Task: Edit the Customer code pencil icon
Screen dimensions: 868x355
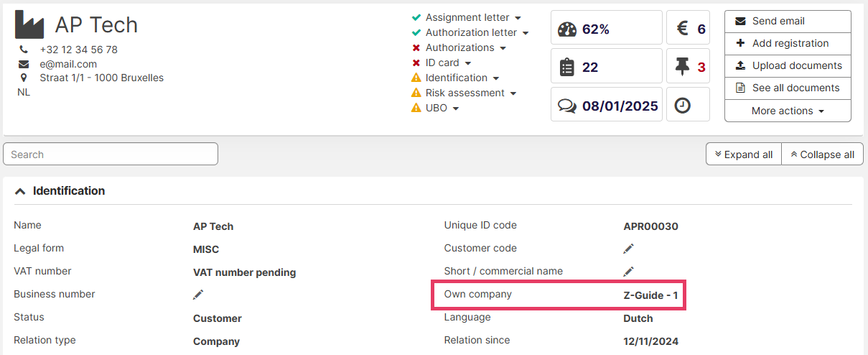Action: tap(629, 249)
